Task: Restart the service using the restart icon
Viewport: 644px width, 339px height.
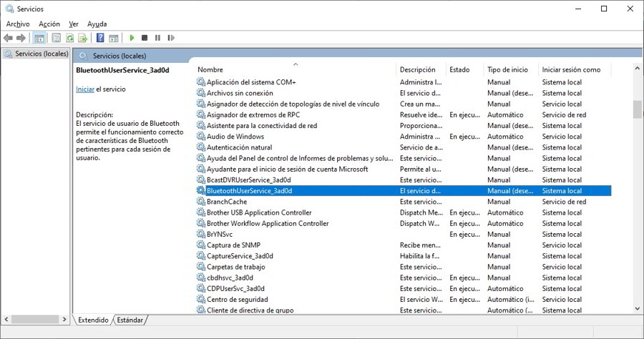Action: coord(170,38)
